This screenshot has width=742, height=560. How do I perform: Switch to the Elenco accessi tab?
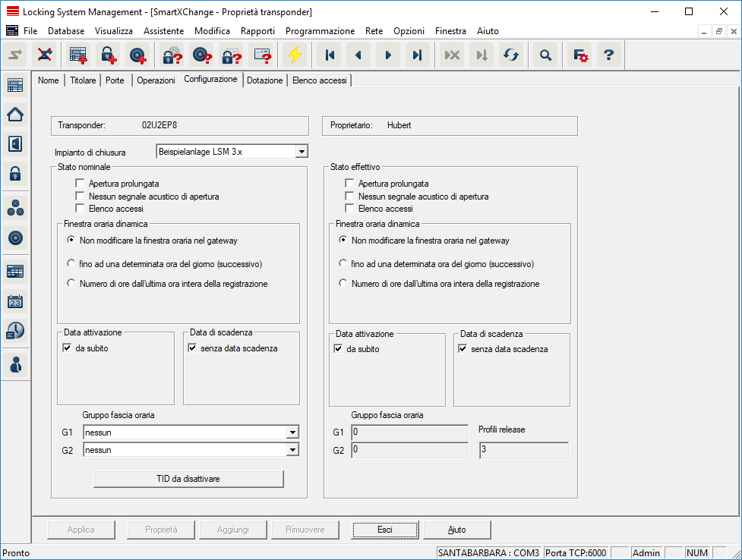319,80
